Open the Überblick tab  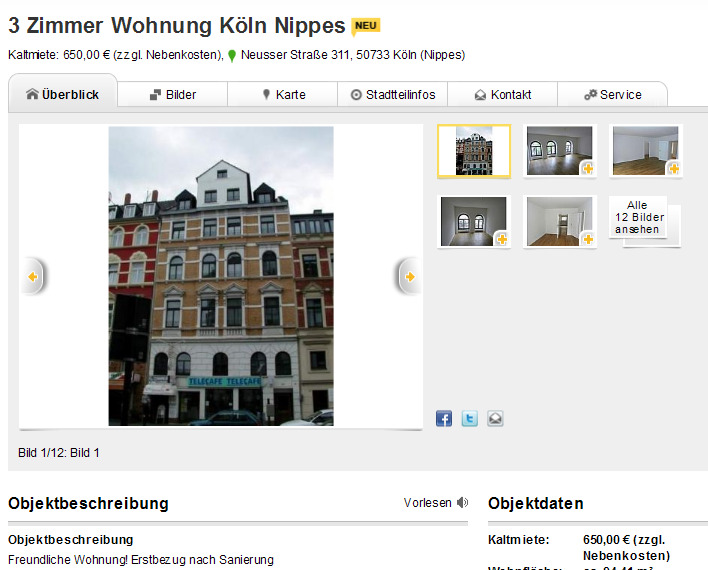(63, 93)
